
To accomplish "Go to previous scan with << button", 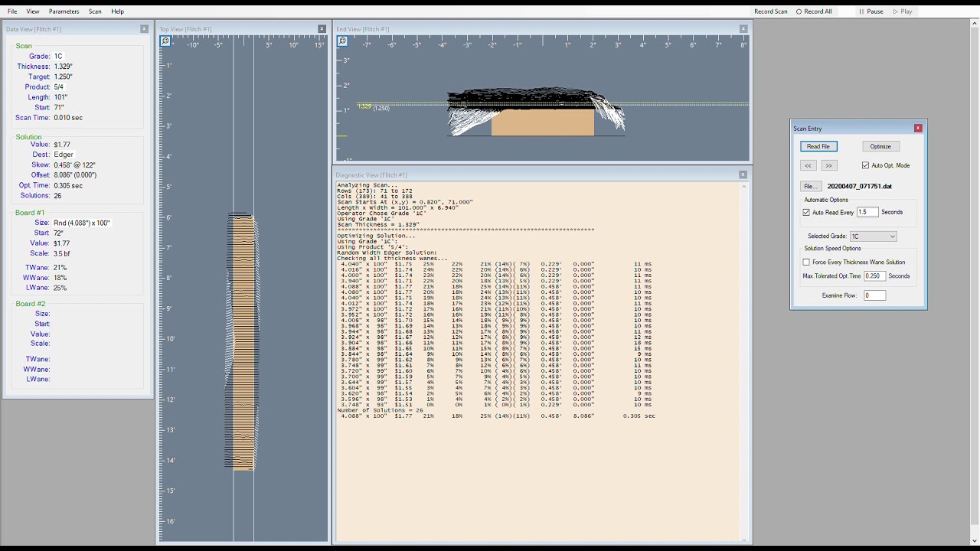I will click(x=808, y=165).
